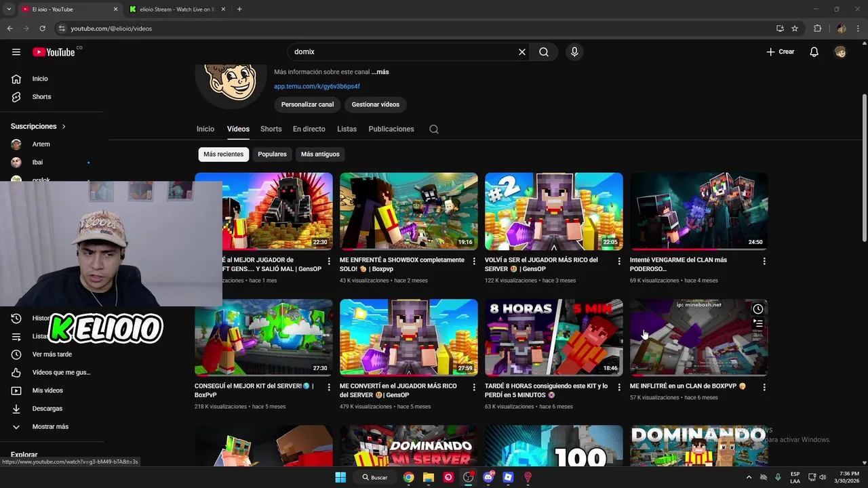This screenshot has height=488, width=868.
Task: Open options menu for Intenté VENGARME video
Action: 764,261
